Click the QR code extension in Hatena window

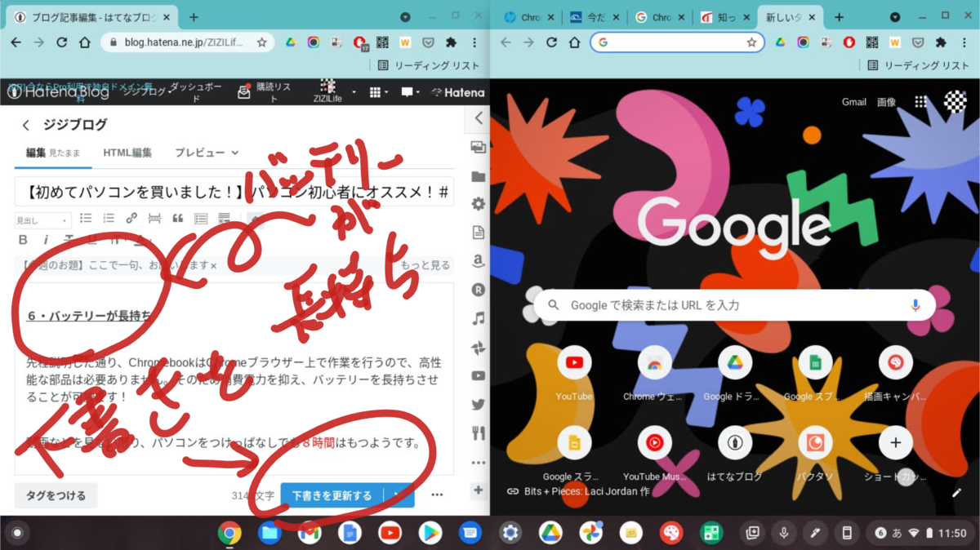(x=383, y=42)
